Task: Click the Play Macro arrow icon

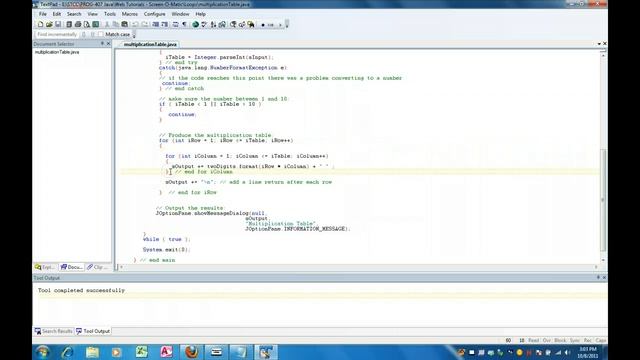Action: 280,25
